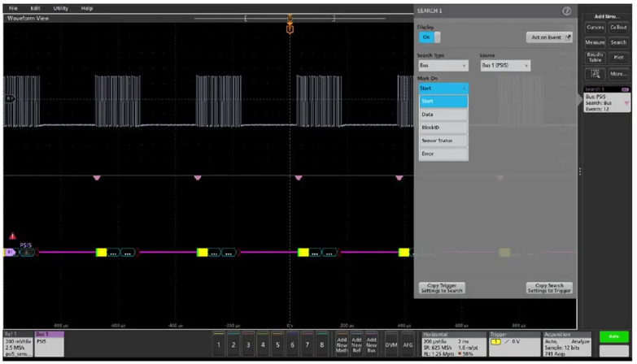
Task: Click Copy Trigger Settings to Search
Action: 442,288
